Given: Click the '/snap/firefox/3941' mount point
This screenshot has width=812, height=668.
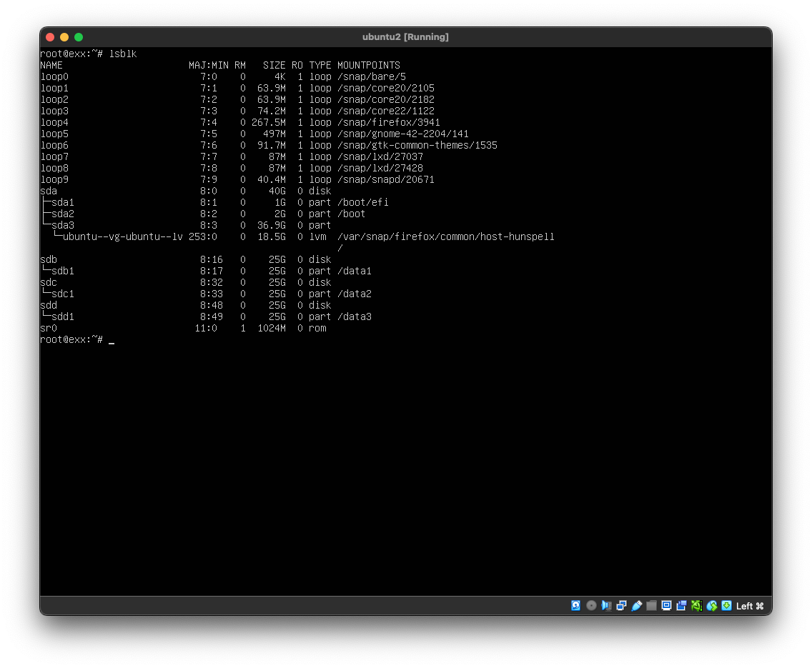Looking at the screenshot, I should tap(388, 122).
